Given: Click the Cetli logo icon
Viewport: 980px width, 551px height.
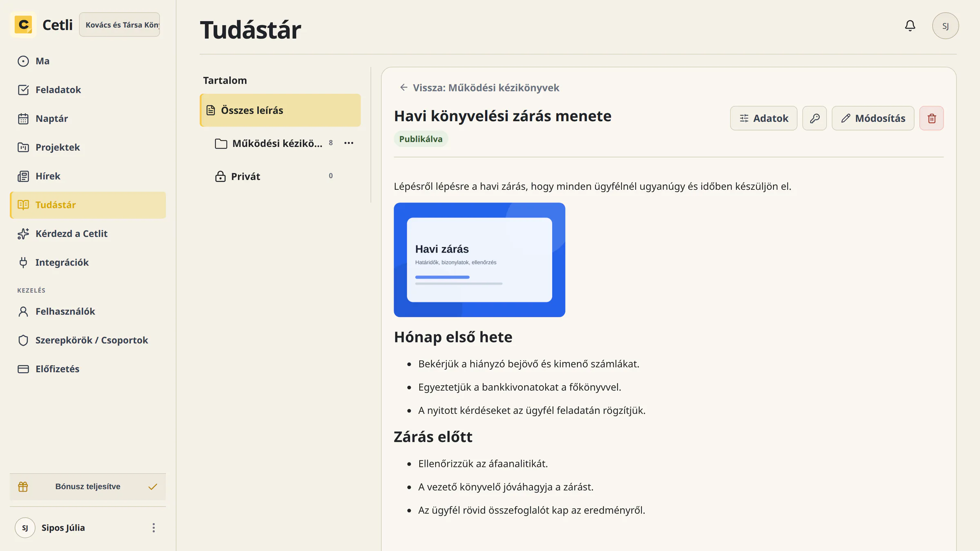Looking at the screenshot, I should 23,25.
